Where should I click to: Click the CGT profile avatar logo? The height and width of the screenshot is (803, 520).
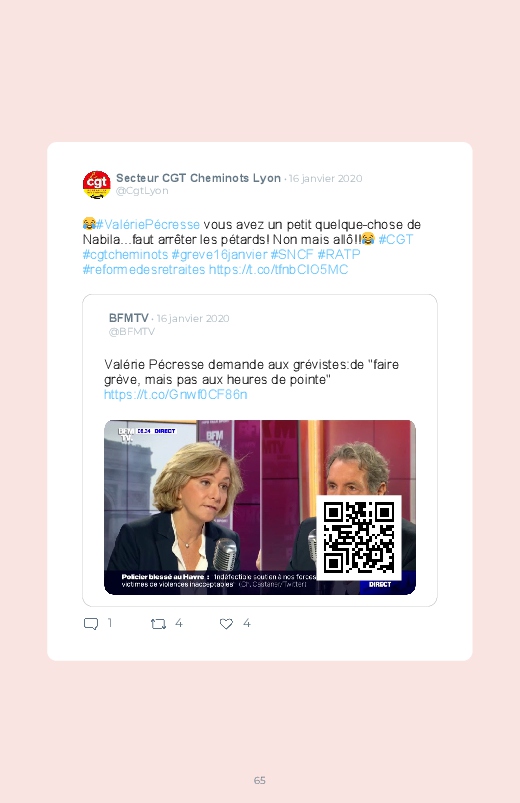[96, 184]
